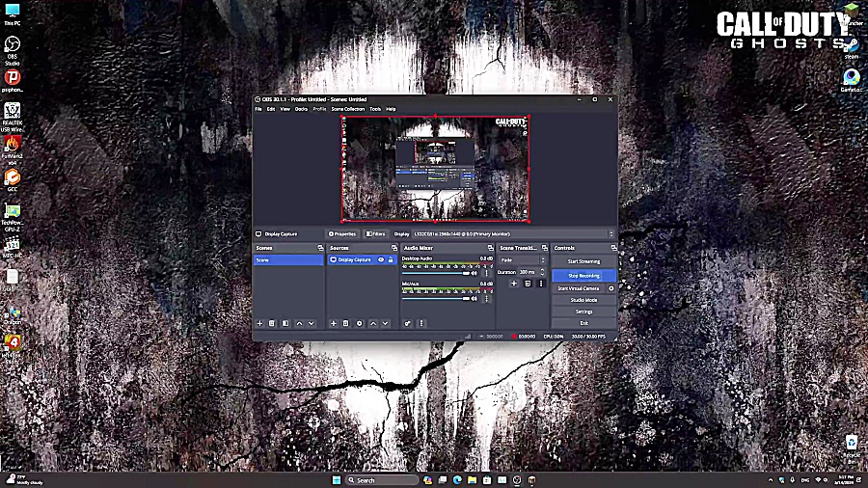
Task: Move scene down with arrow icon
Action: [x=312, y=323]
